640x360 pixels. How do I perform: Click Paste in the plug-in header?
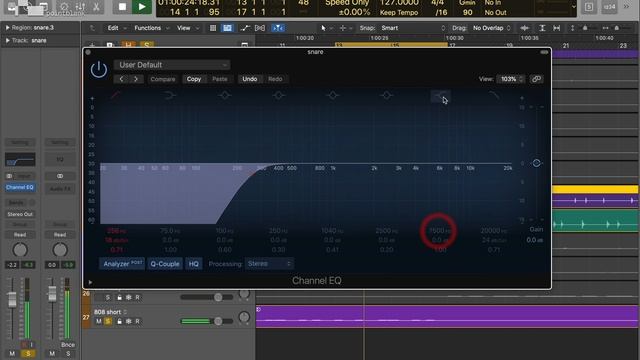[220, 79]
